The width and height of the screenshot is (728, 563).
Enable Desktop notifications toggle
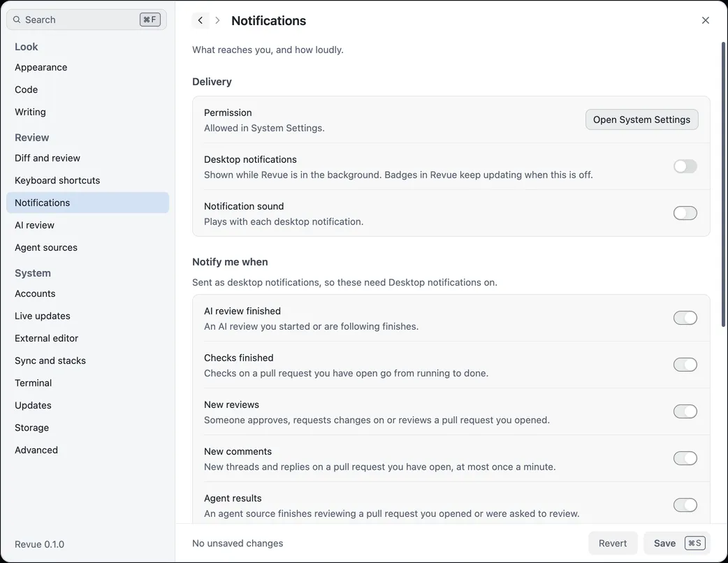click(x=685, y=166)
